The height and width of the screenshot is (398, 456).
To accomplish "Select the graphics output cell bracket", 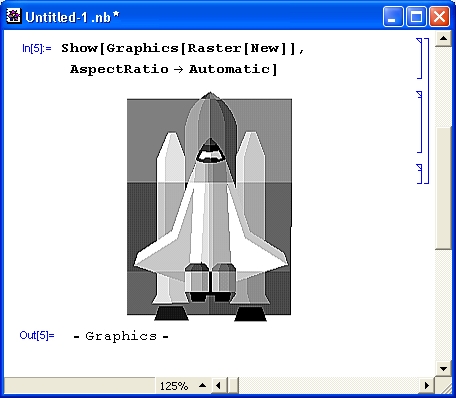I will pos(419,122).
